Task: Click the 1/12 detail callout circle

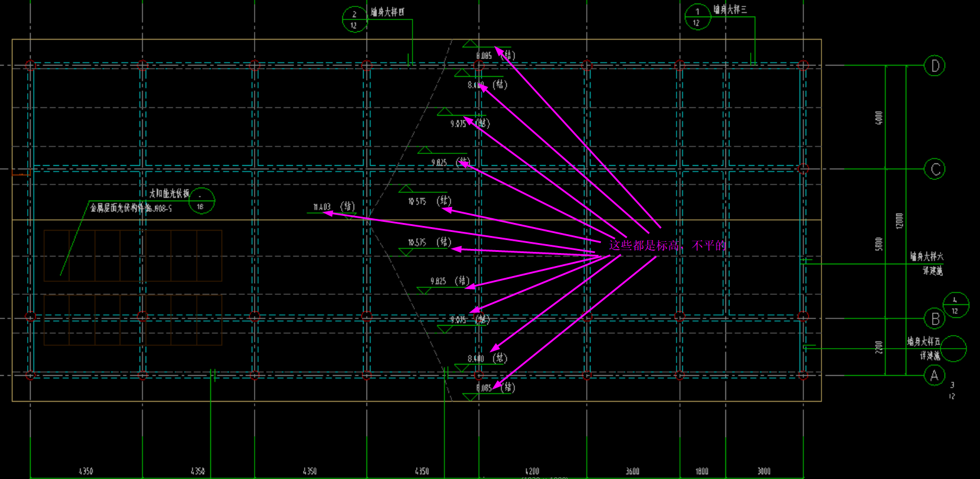Action: (698, 17)
